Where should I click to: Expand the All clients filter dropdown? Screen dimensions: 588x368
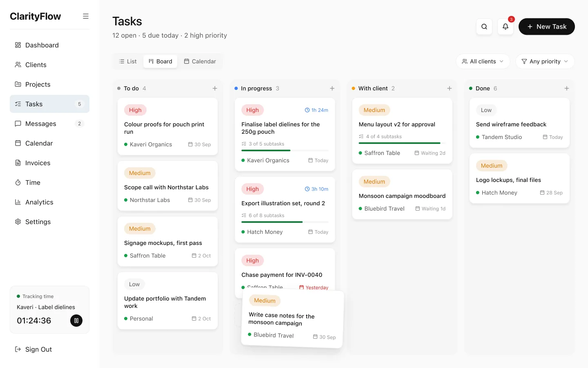pyautogui.click(x=483, y=61)
